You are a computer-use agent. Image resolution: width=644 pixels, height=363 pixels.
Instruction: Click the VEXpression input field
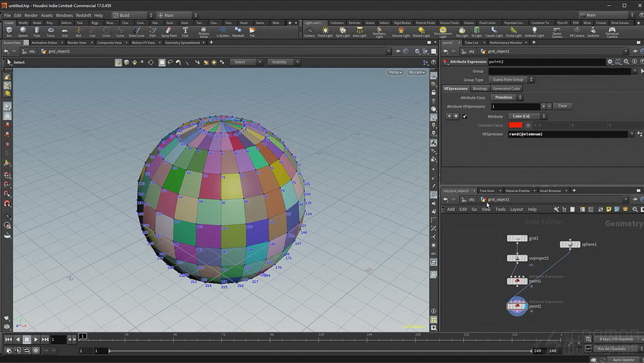pyautogui.click(x=569, y=134)
